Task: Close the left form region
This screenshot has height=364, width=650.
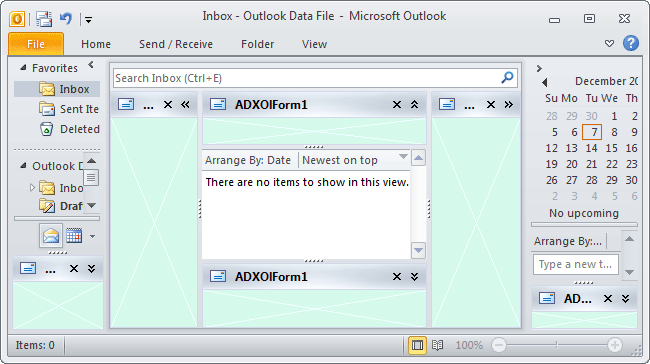Action: tap(167, 104)
